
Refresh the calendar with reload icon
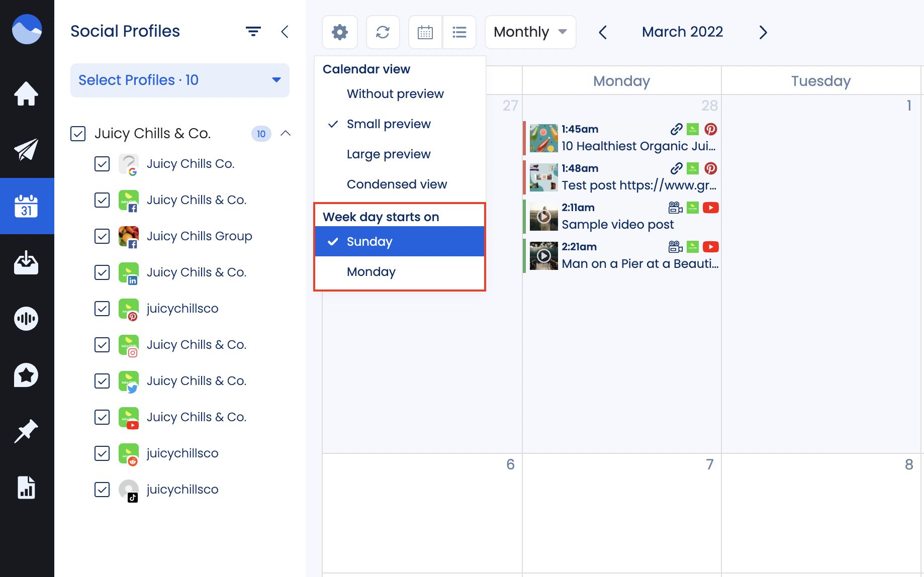click(x=383, y=32)
